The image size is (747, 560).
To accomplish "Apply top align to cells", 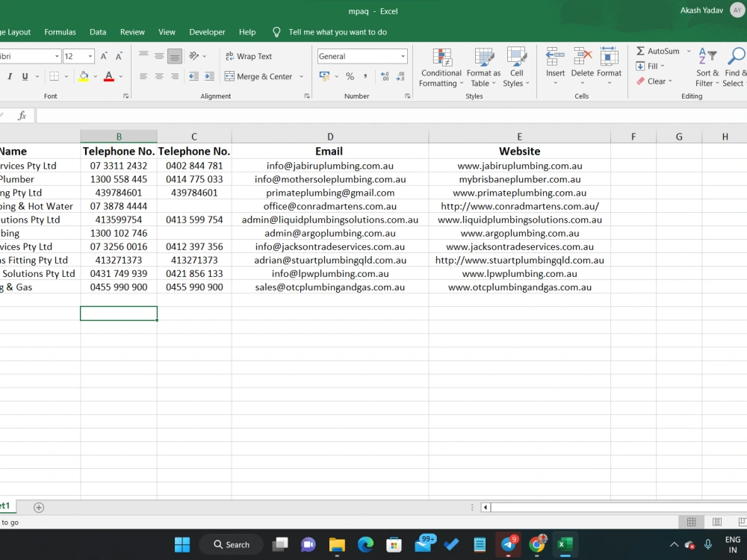I will tap(143, 56).
